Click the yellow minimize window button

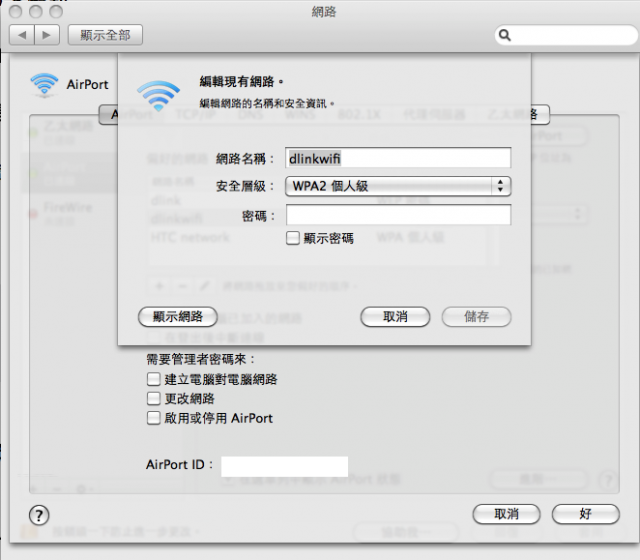point(36,11)
